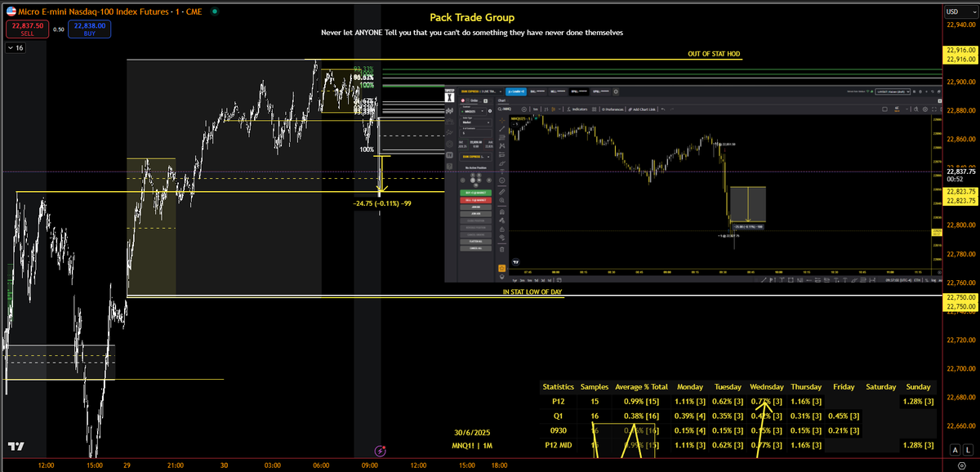
Task: Click the IN STAT LOW OF DAY line label
Action: [532, 292]
